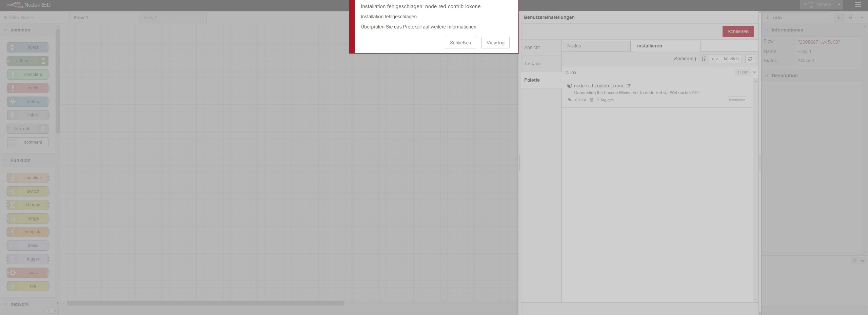The width and height of the screenshot is (868, 315).
Task: Collapse the common palette category
Action: (x=28, y=30)
